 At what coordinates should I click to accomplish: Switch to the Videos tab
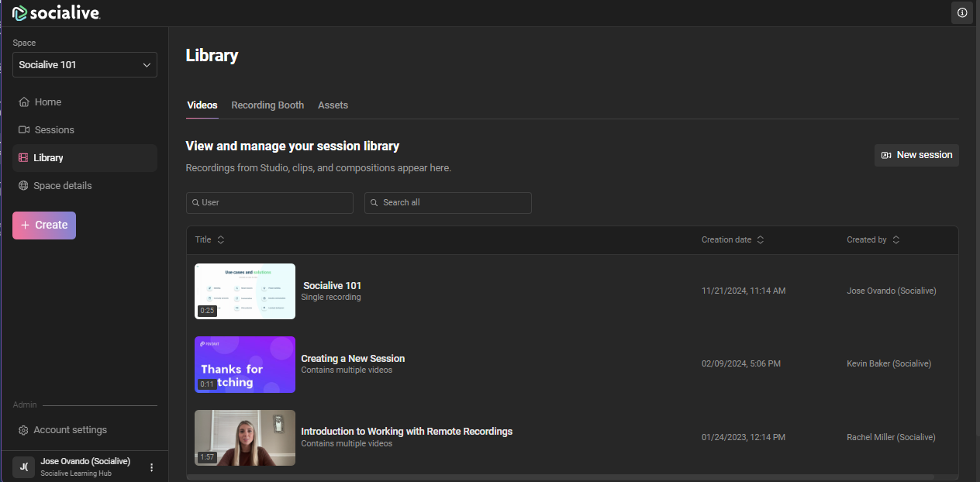coord(202,105)
